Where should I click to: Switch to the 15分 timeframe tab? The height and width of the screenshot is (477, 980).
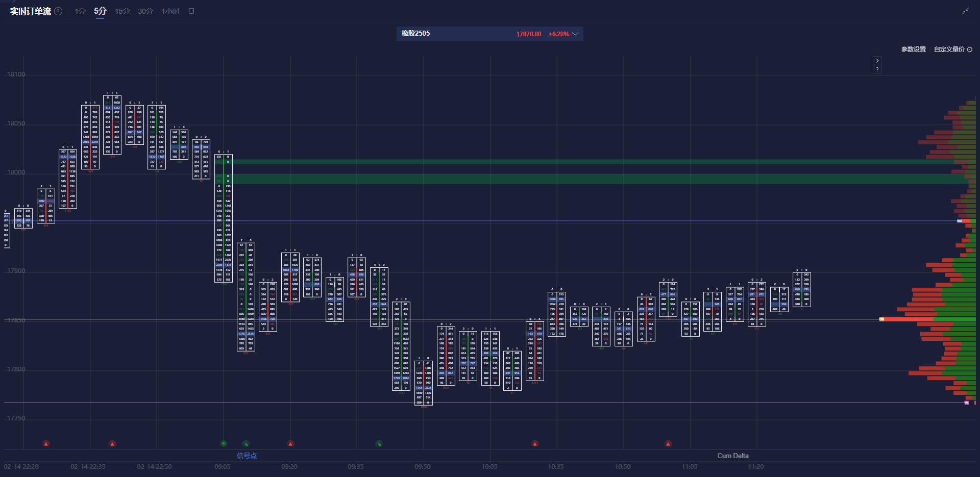coord(122,11)
